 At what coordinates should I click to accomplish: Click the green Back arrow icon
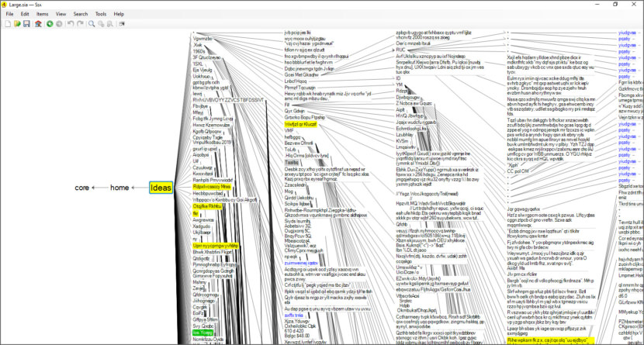[50, 24]
